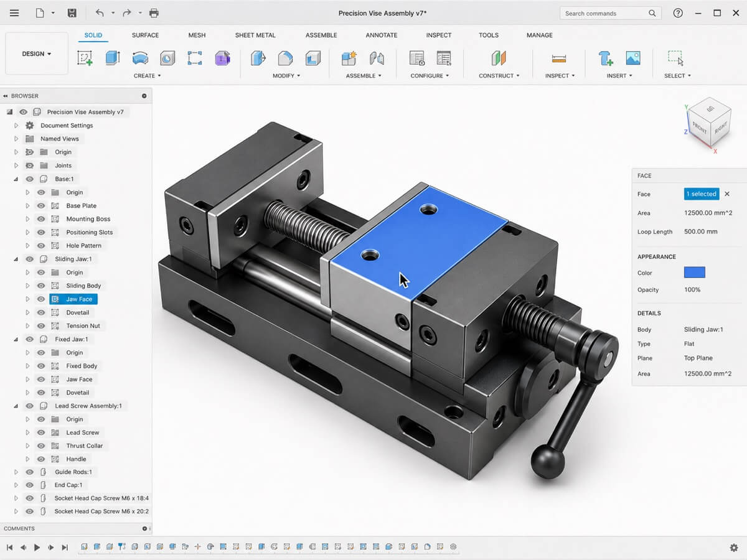The width and height of the screenshot is (747, 560).
Task: Click the '1 selected' face button
Action: coord(702,194)
